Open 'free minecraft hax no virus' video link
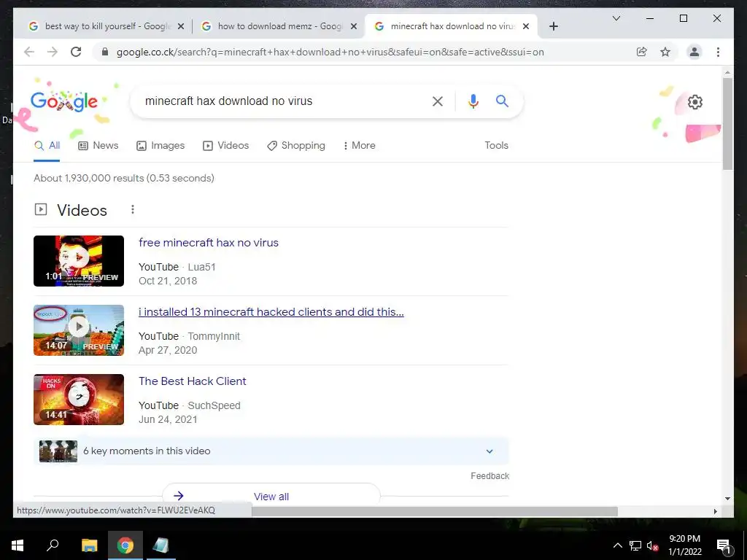Screen dimensions: 747x560 tap(208, 242)
